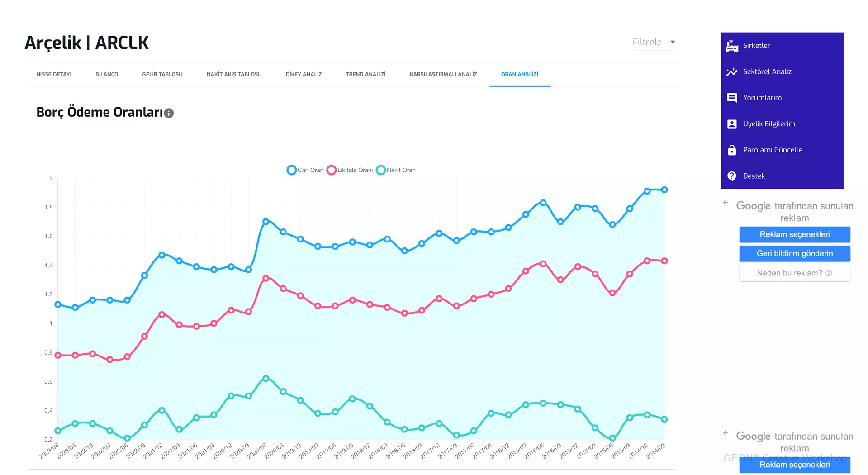
Task: Click the Nakit Oran point at 2015/06
Action: 612,438
